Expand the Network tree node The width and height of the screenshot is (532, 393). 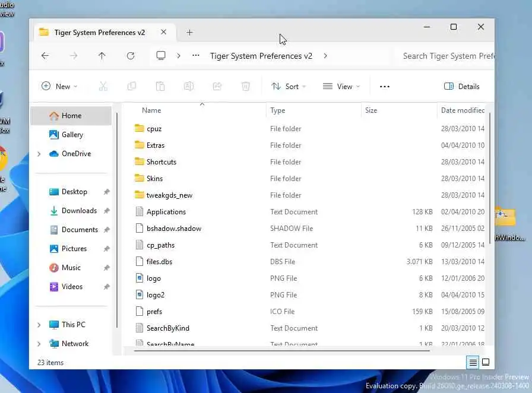[39, 344]
